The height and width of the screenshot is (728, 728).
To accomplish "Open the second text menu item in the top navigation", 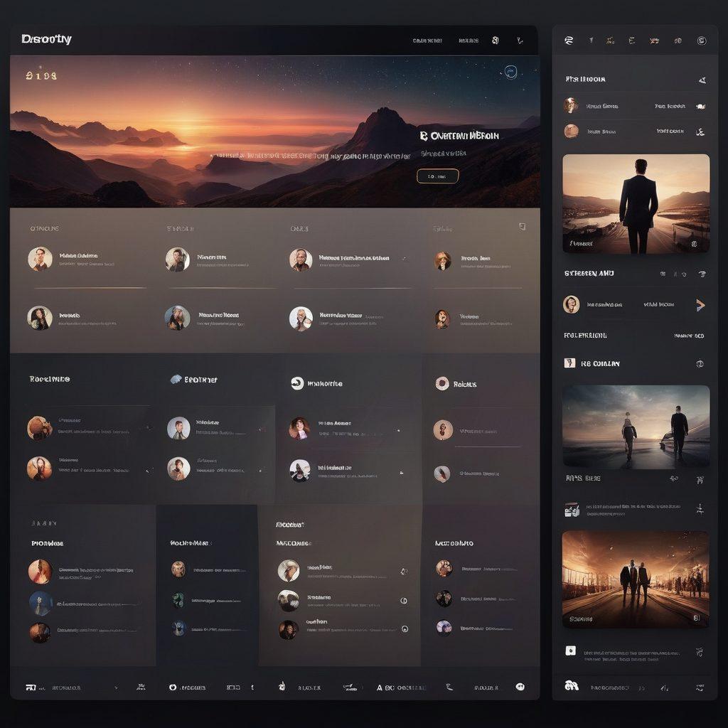I will click(469, 41).
